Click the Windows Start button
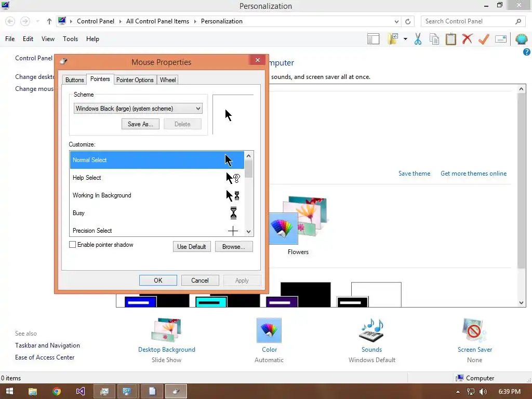 coord(9,391)
